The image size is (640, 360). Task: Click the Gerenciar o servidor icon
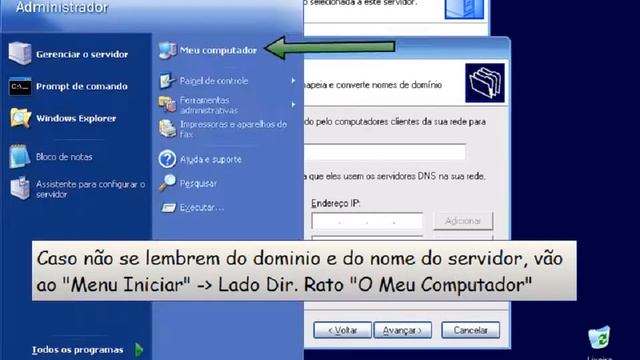click(x=20, y=53)
